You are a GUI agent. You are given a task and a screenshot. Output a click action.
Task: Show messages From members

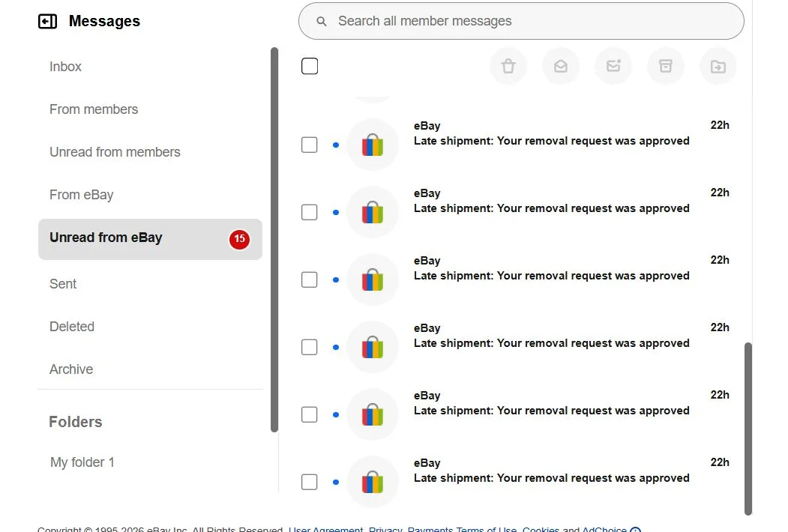[94, 109]
